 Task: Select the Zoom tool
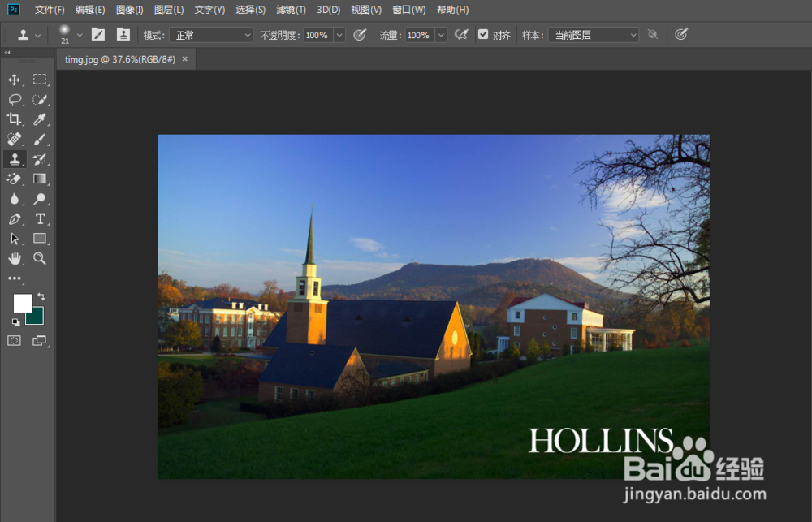pyautogui.click(x=40, y=258)
